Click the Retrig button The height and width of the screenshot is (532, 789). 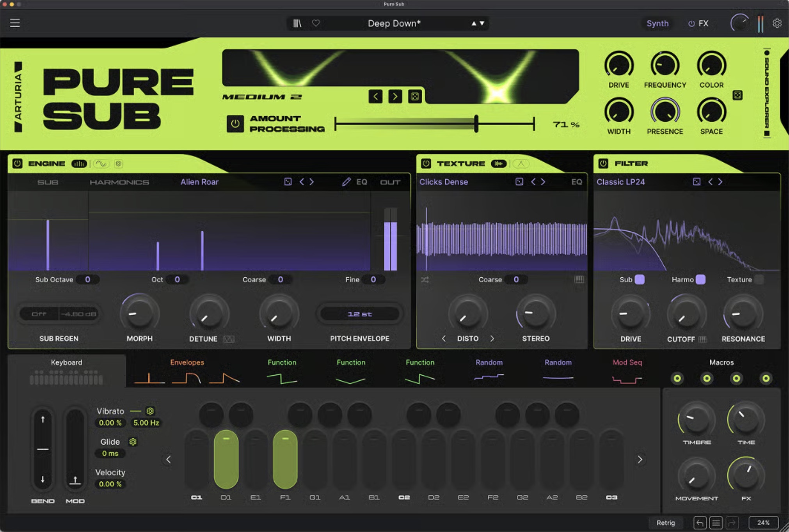click(666, 523)
